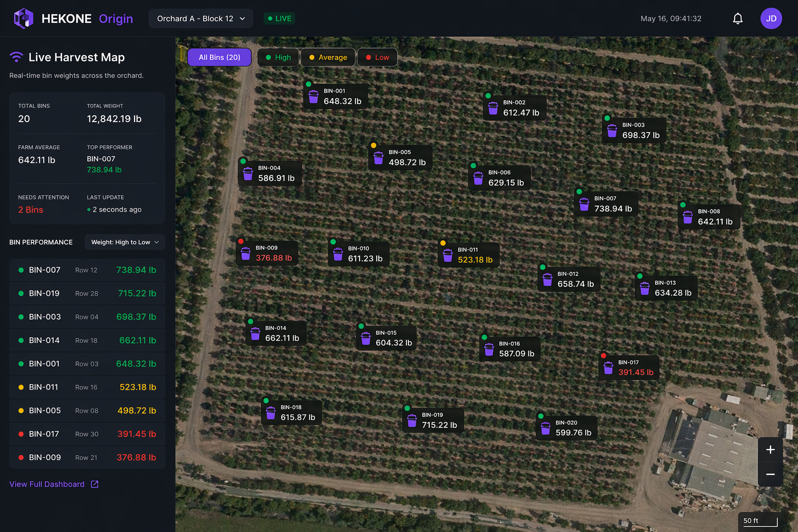
Task: Zoom out of the map with minus
Action: (770, 474)
